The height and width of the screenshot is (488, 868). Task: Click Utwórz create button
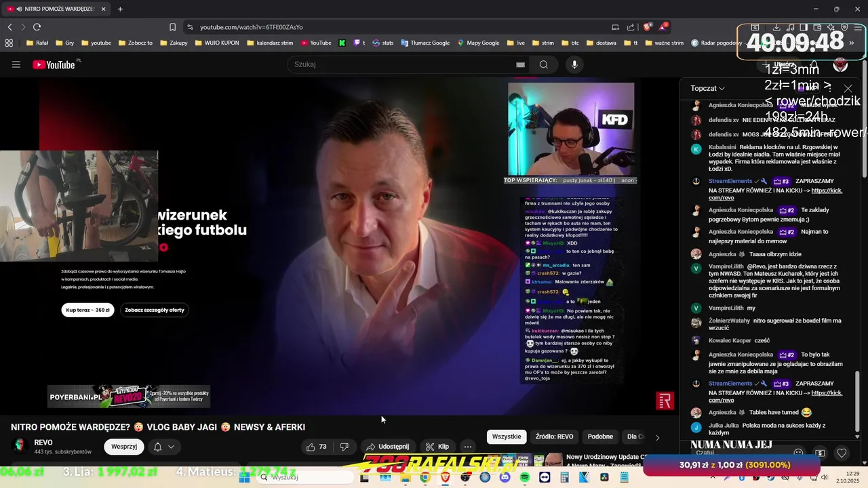coord(780,64)
